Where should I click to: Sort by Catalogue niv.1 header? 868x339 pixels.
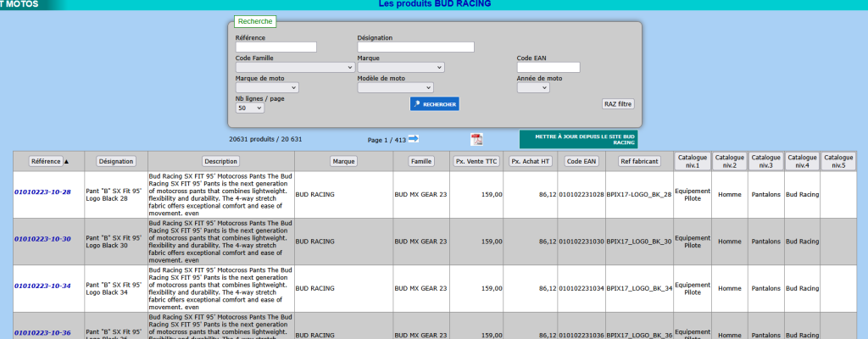693,161
